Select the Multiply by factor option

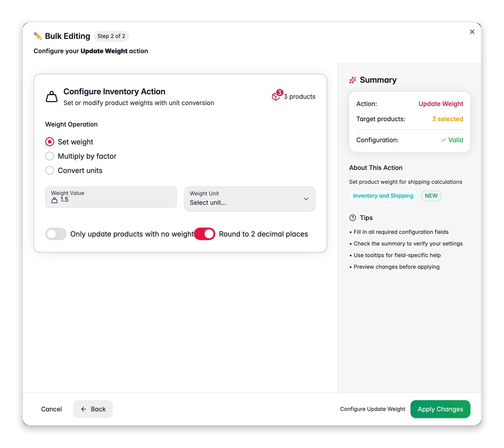[x=49, y=156]
